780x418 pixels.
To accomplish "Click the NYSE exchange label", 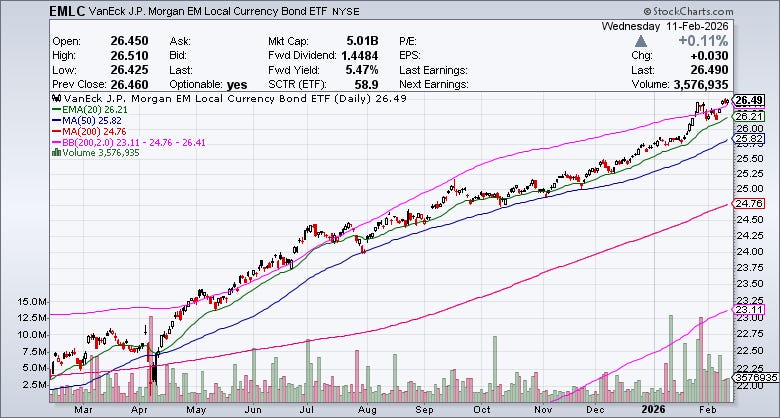I will click(x=345, y=11).
